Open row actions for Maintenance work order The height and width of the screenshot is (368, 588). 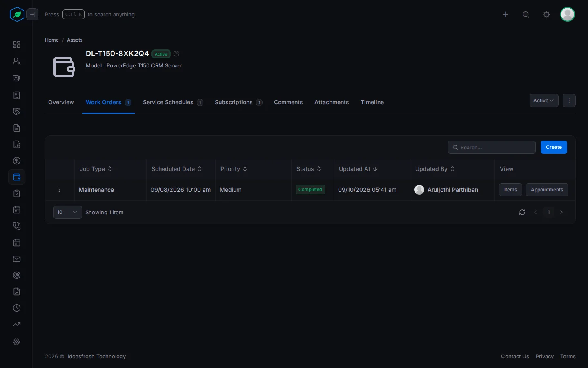[x=59, y=190]
